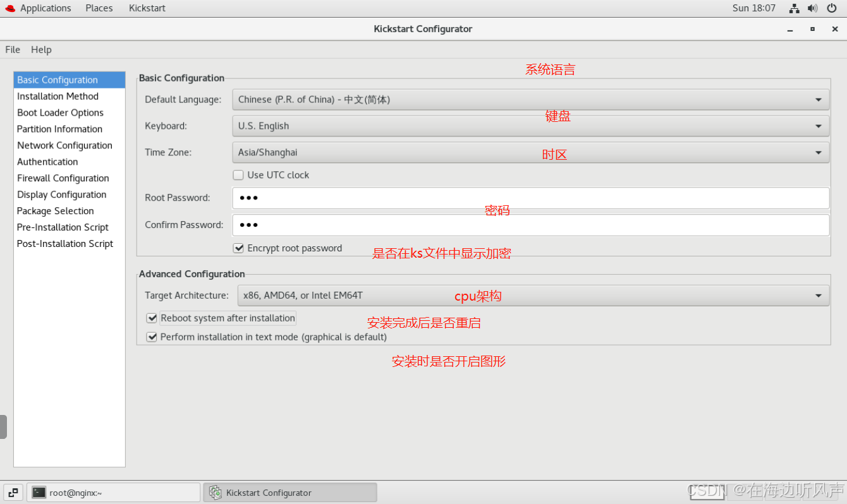
Task: Enable Use UTC clock checkbox
Action: (x=238, y=175)
